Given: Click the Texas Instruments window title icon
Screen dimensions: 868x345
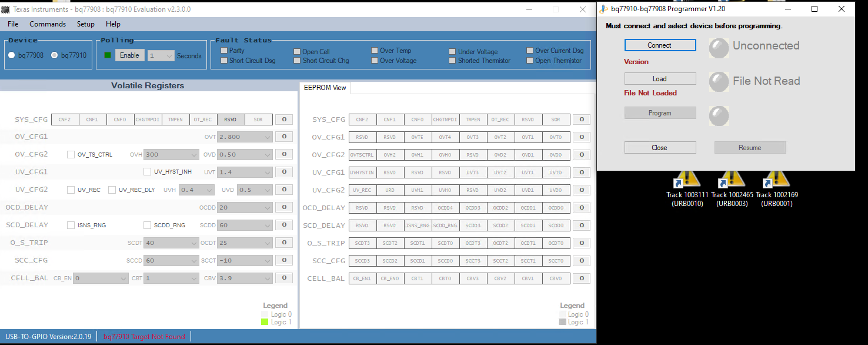Looking at the screenshot, I should pos(6,9).
